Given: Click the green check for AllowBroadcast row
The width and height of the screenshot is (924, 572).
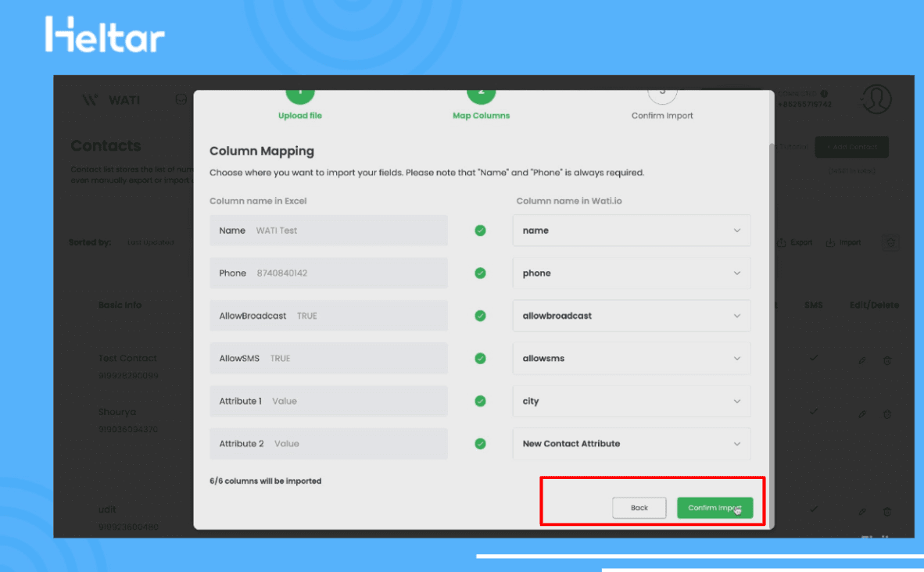Looking at the screenshot, I should point(480,316).
